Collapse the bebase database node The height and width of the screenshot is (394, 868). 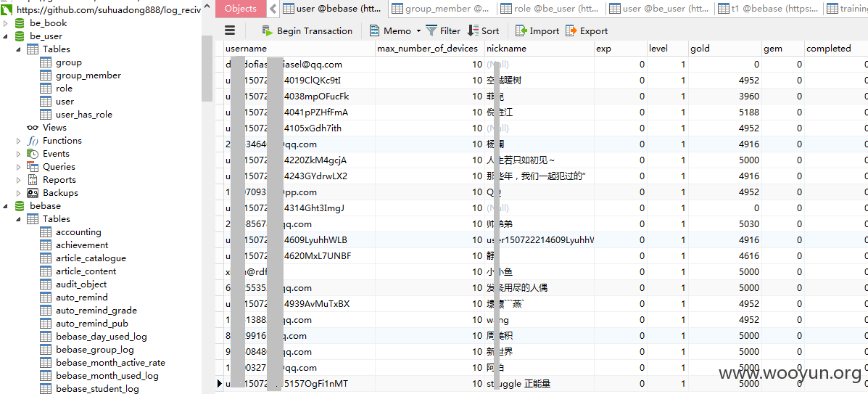click(6, 205)
